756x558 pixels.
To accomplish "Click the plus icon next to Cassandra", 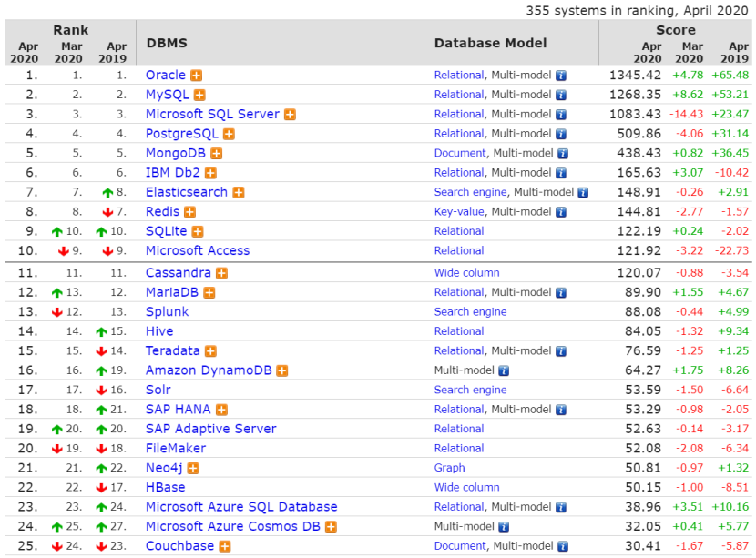I will click(221, 273).
